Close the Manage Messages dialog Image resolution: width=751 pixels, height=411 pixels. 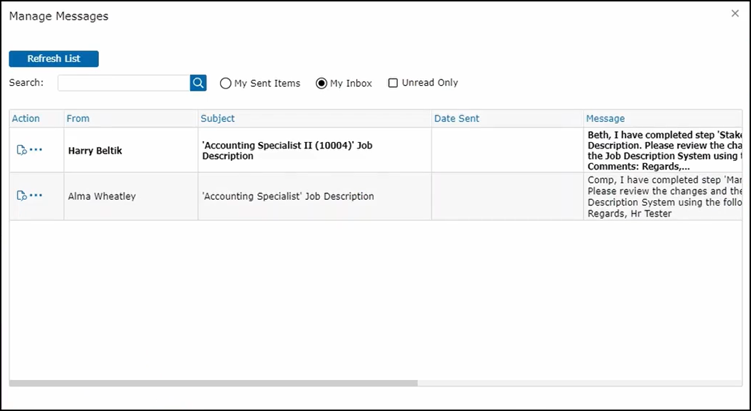tap(735, 13)
